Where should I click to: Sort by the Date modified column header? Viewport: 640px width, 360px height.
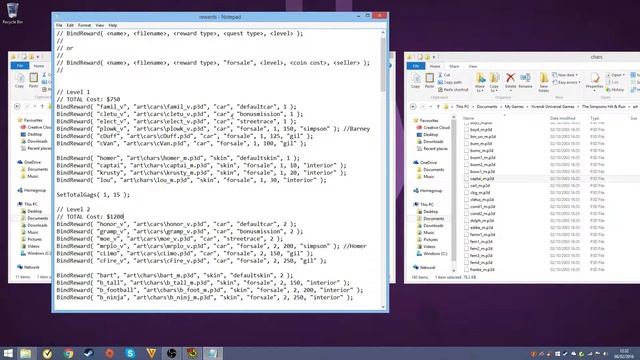click(562, 118)
